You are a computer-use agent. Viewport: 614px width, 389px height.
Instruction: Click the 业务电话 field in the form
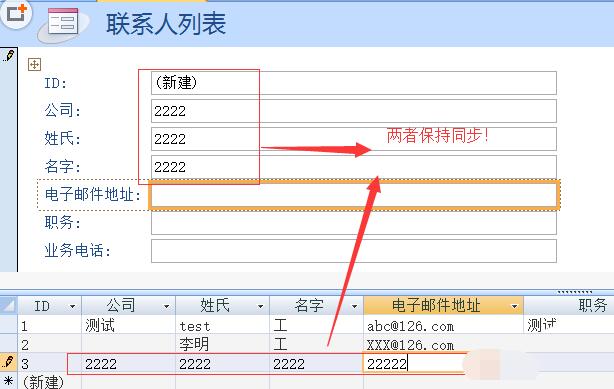(354, 251)
